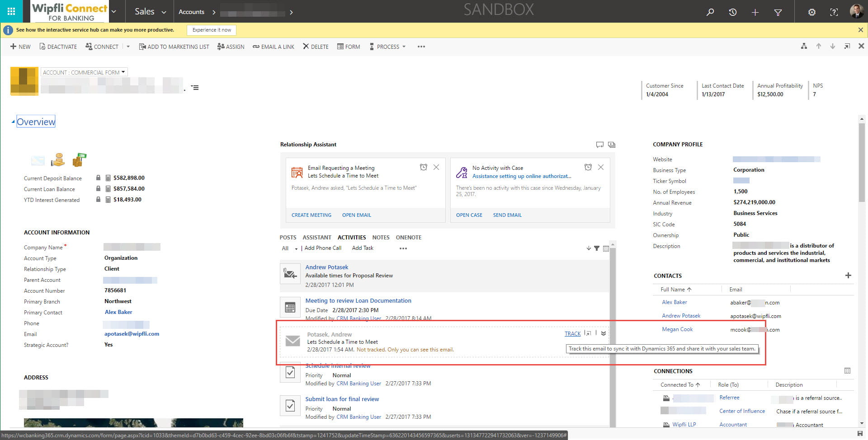Open search using the magnifier icon
Image resolution: width=868 pixels, height=440 pixels.
pos(710,12)
